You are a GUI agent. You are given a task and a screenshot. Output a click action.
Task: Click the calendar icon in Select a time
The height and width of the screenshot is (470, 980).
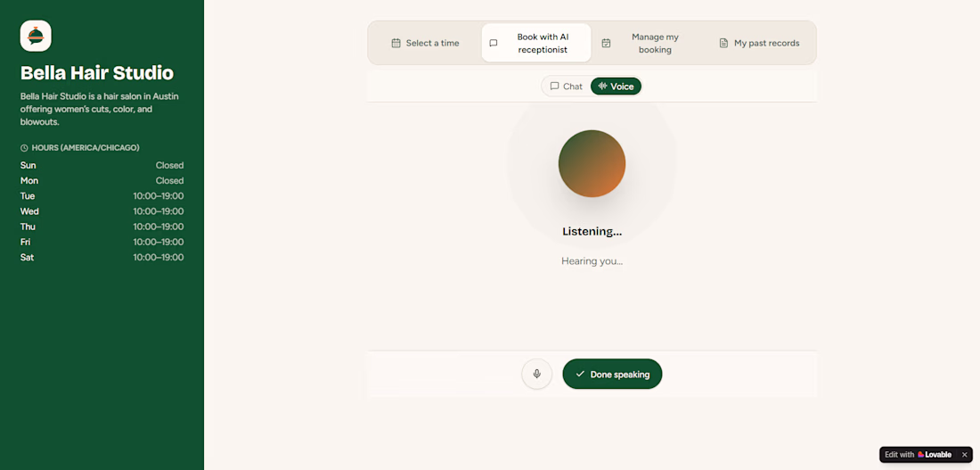tap(396, 43)
